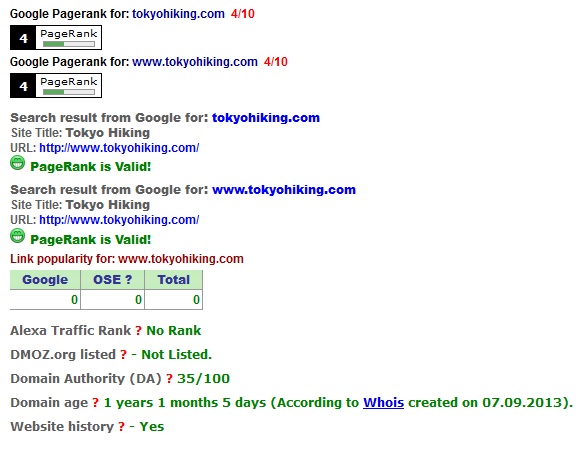Click the Total column header in table
Viewport: 587px width, 452px height.
[x=174, y=280]
